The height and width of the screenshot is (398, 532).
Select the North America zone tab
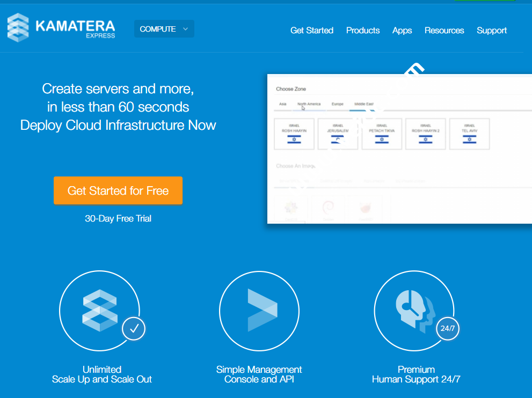pos(309,104)
